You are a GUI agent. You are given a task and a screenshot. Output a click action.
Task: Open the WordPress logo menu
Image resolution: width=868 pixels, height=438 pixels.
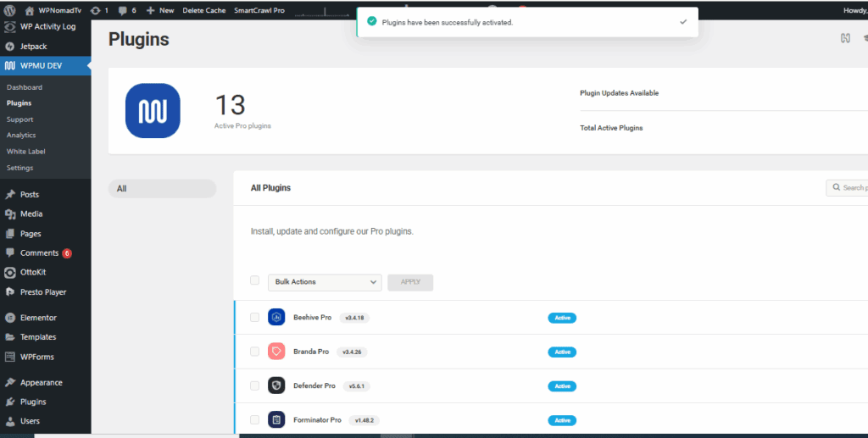click(9, 10)
